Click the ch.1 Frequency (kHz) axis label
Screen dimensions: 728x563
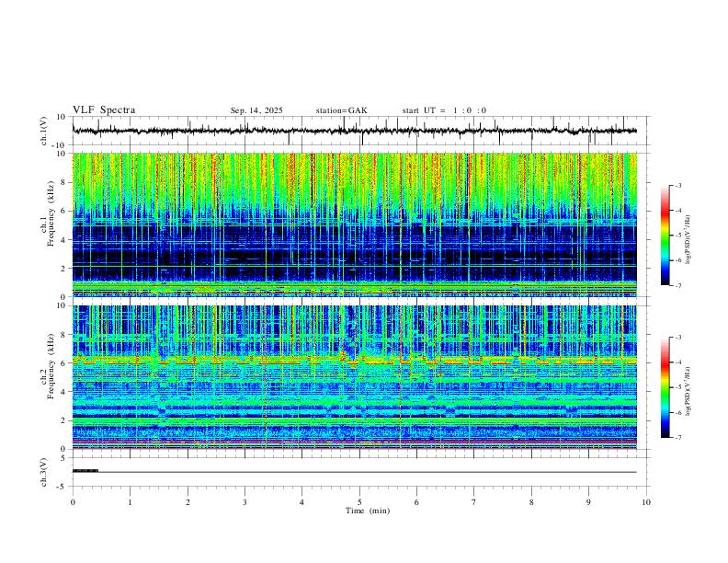[48, 214]
